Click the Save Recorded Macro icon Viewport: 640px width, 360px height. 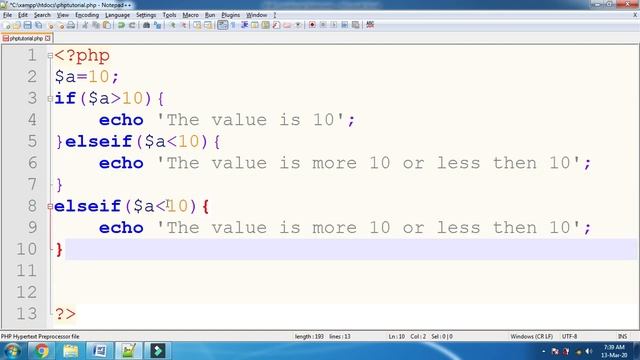356,25
